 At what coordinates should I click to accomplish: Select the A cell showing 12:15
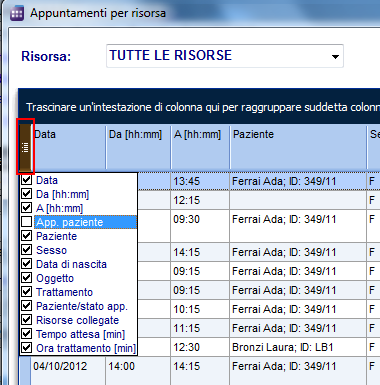click(200, 200)
